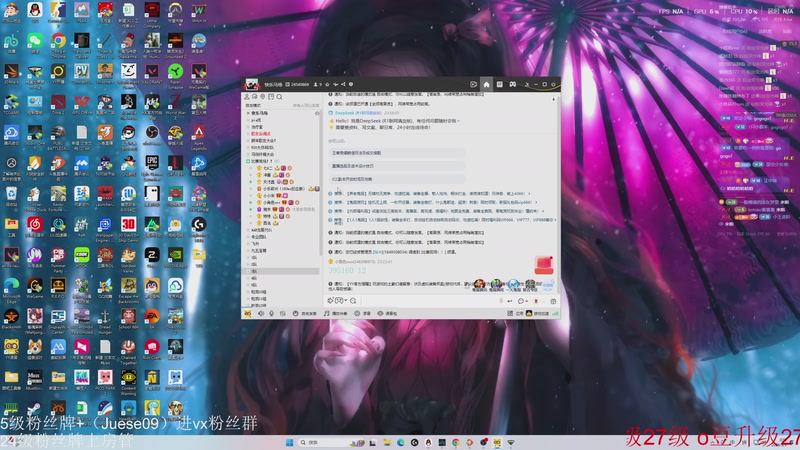This screenshot has height=450, width=800.
Task: Click the magnifier icon above the channel list
Action: pos(279,96)
